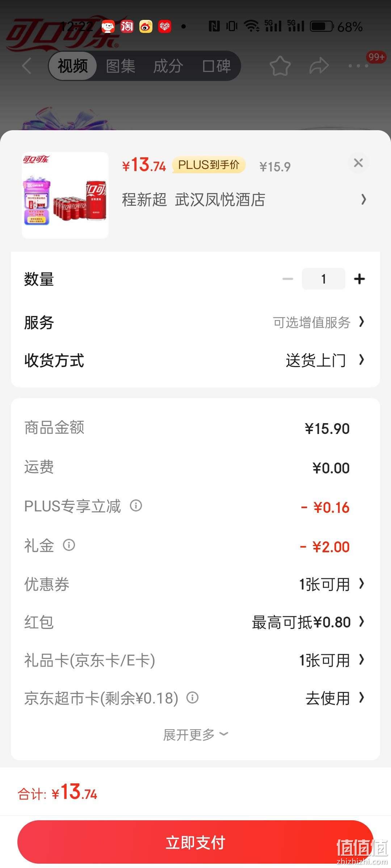Tap info icon beside 京东超市卡

point(192,697)
